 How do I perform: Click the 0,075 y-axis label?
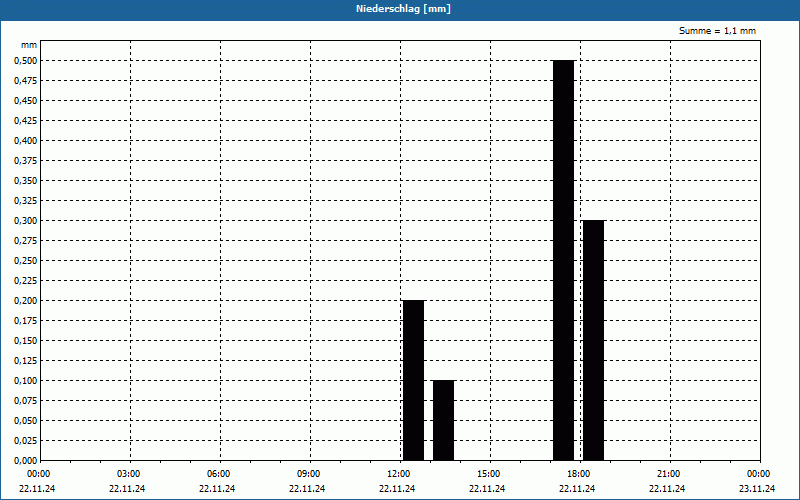pyautogui.click(x=26, y=401)
